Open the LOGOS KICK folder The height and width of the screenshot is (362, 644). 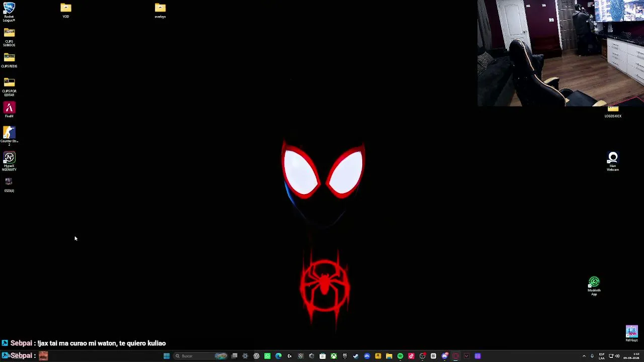pyautogui.click(x=613, y=112)
